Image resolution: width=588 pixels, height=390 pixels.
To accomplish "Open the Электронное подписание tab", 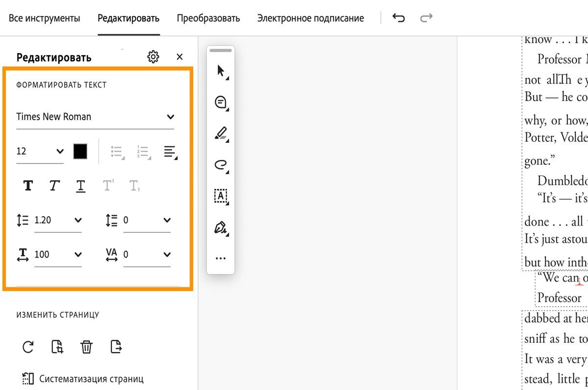I will coord(310,18).
